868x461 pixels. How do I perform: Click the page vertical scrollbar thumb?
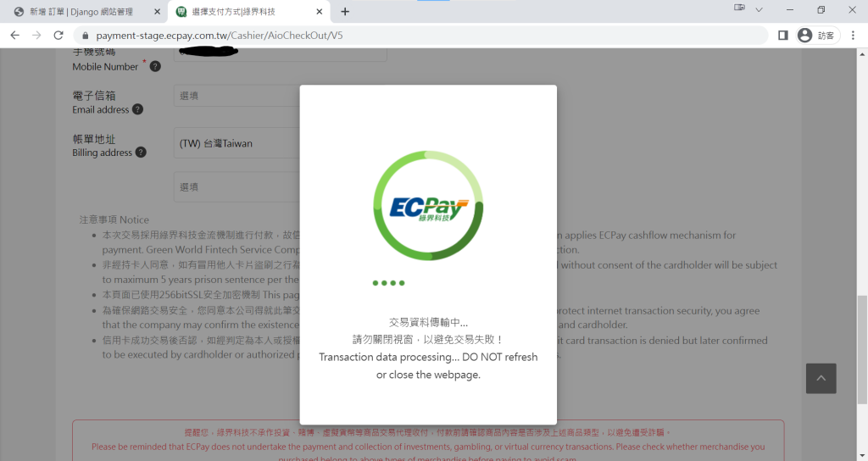click(x=862, y=349)
